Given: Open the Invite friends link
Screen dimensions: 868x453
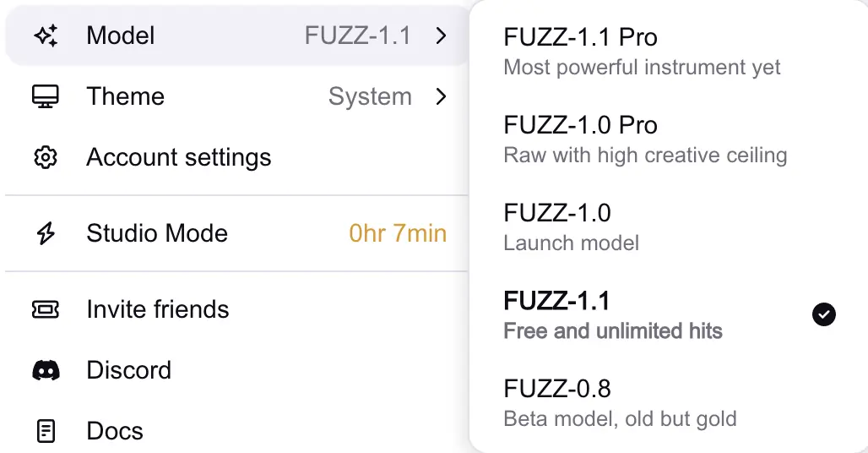Looking at the screenshot, I should (158, 309).
